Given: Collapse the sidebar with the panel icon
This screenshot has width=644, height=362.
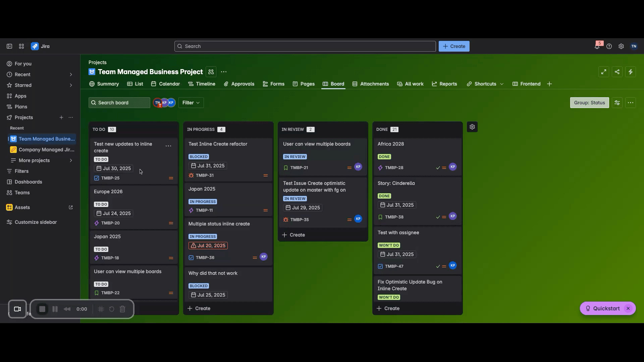Looking at the screenshot, I should click(9, 46).
